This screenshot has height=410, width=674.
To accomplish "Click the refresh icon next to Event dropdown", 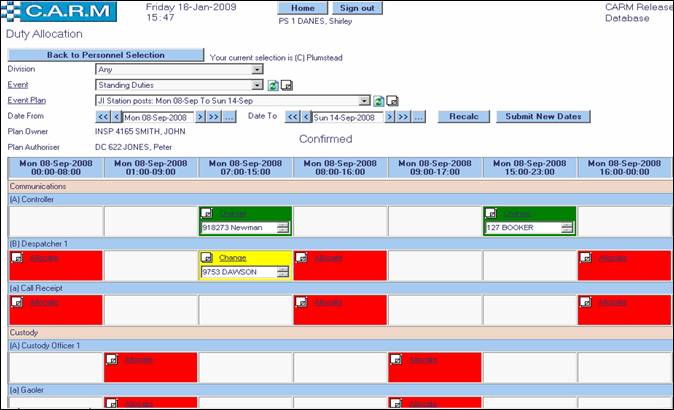I will click(272, 86).
